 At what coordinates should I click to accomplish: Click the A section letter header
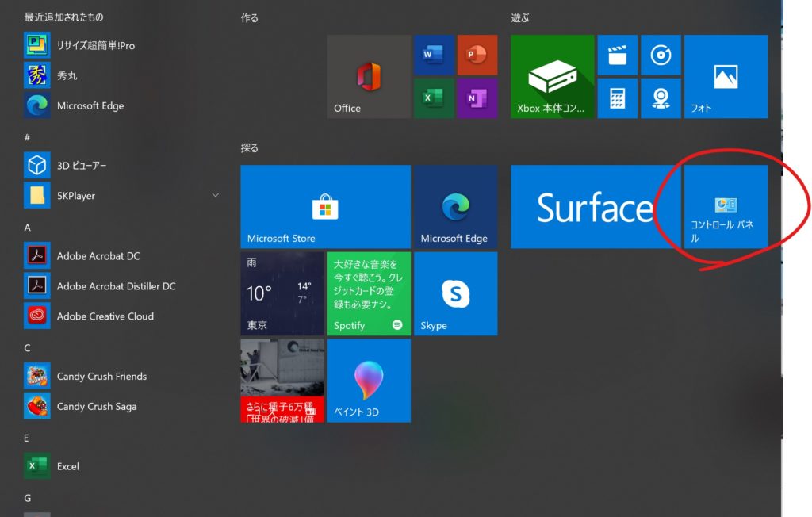pos(28,228)
